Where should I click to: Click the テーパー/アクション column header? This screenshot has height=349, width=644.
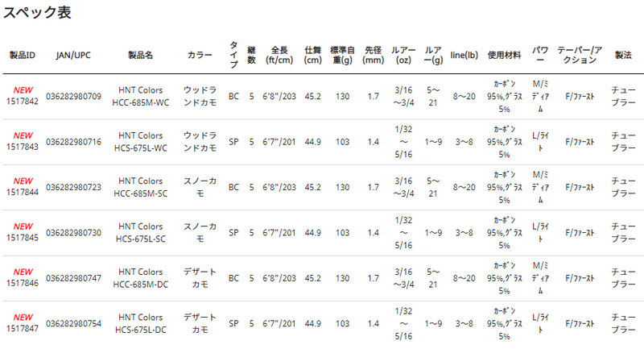pos(580,55)
